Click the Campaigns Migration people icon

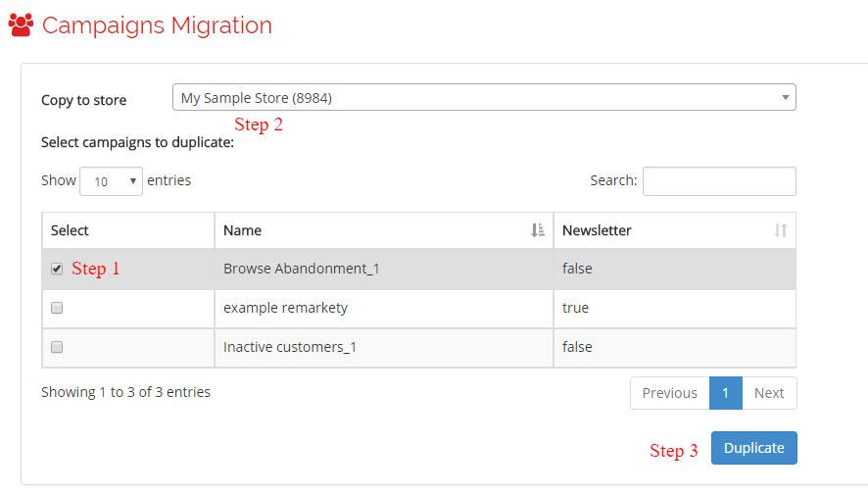pos(21,25)
